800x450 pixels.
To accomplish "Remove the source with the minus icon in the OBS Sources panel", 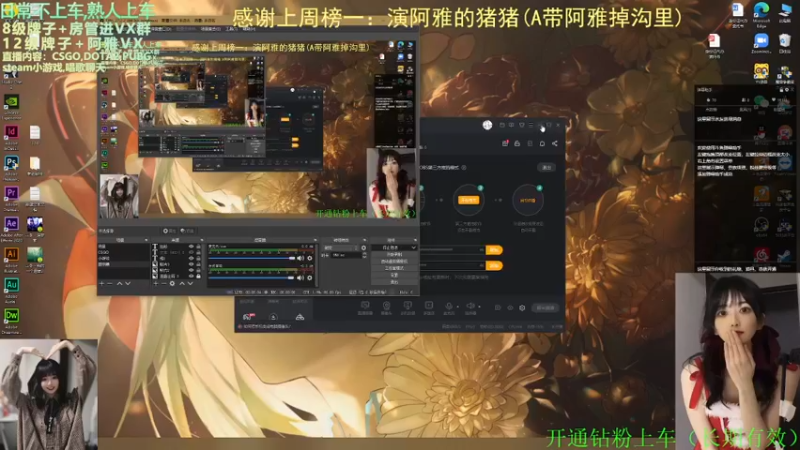I will pyautogui.click(x=164, y=284).
